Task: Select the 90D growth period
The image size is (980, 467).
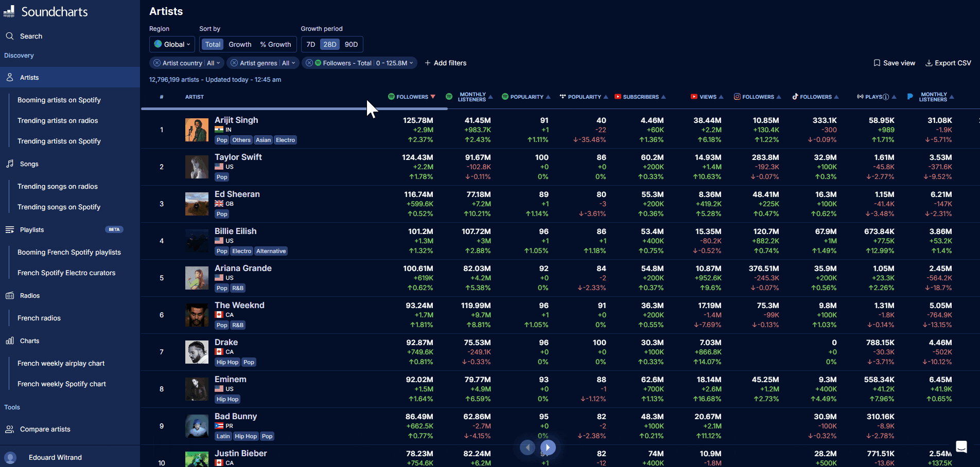Action: (x=351, y=44)
